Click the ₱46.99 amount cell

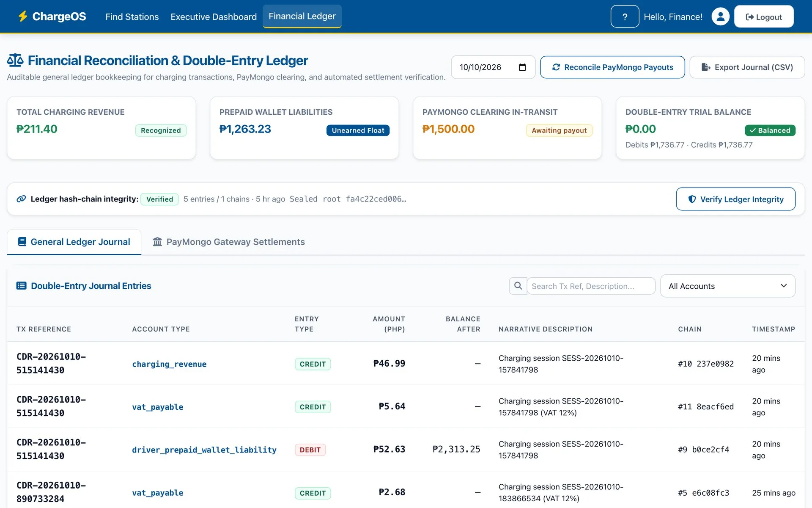coord(389,363)
